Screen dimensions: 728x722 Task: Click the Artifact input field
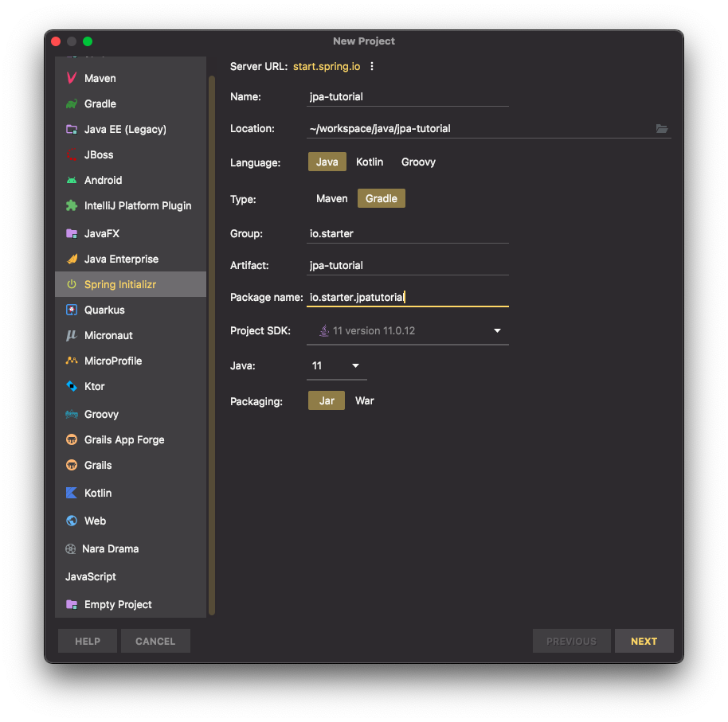(408, 265)
